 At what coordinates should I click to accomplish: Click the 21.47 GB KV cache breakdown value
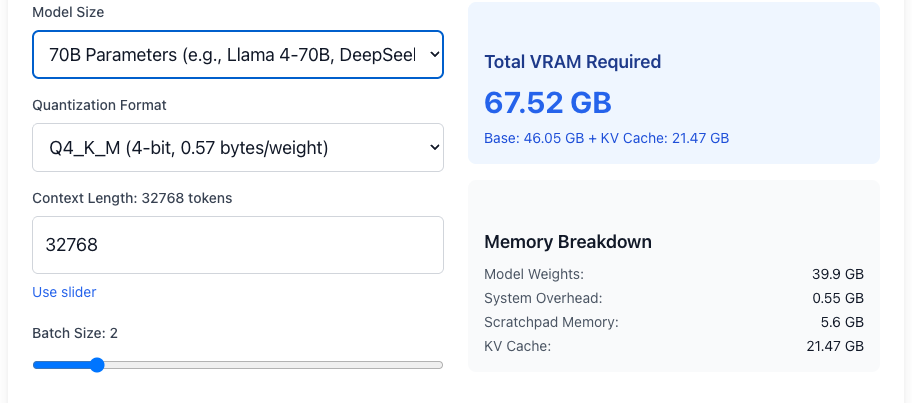coord(835,347)
